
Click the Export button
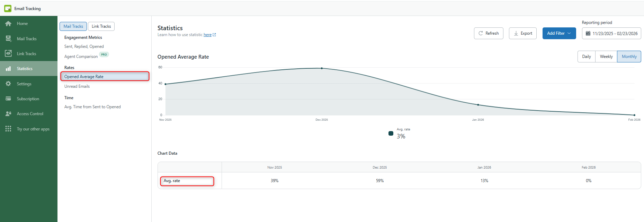pyautogui.click(x=522, y=33)
